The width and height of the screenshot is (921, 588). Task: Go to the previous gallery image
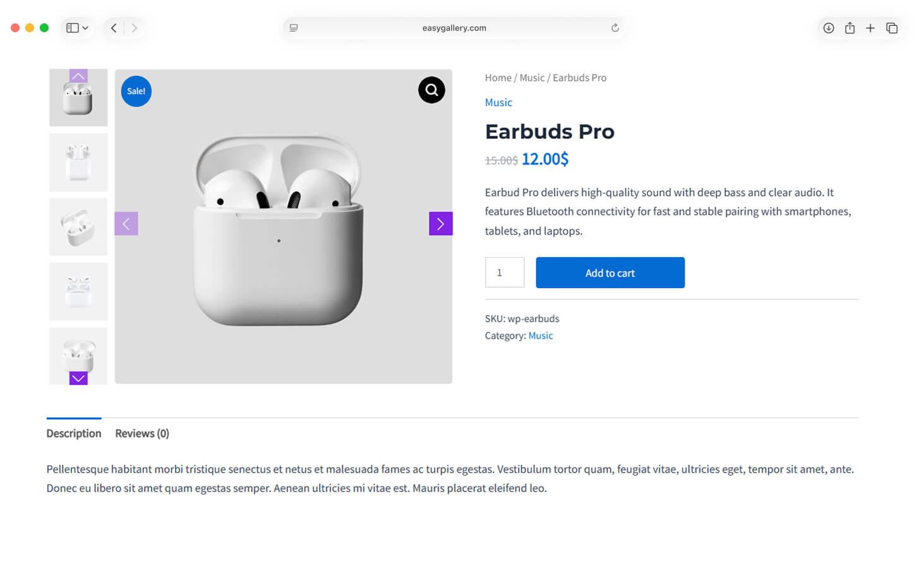(126, 224)
